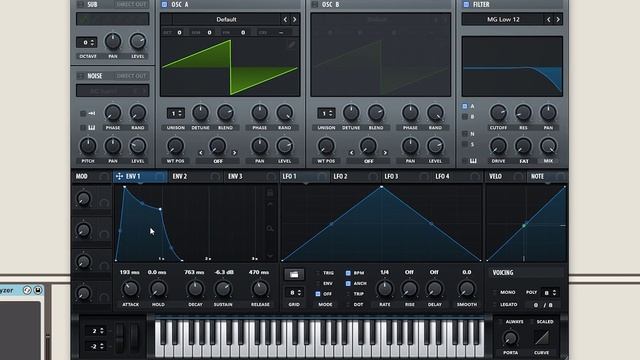Select the next OSC A wavetable
Viewport: 640px width, 360px height.
click(294, 19)
